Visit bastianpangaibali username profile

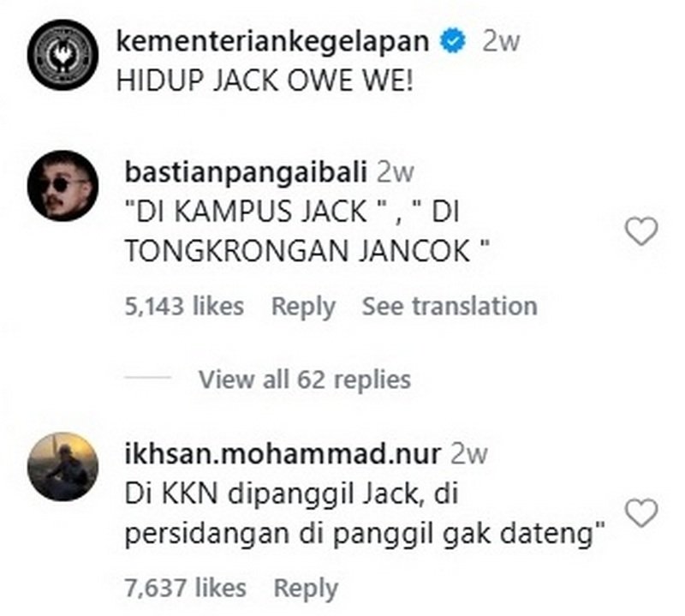[x=246, y=172]
